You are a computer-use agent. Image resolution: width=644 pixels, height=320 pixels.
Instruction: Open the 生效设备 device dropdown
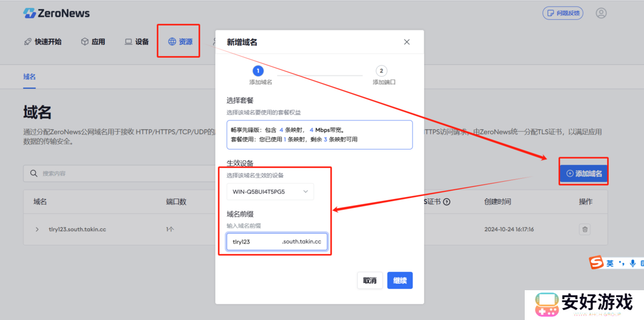click(270, 191)
